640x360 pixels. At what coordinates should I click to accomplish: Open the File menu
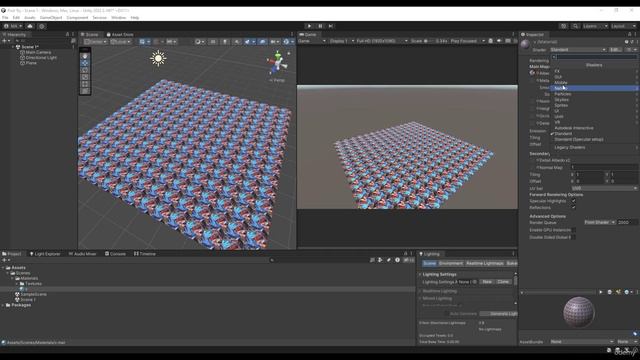click(x=5, y=18)
